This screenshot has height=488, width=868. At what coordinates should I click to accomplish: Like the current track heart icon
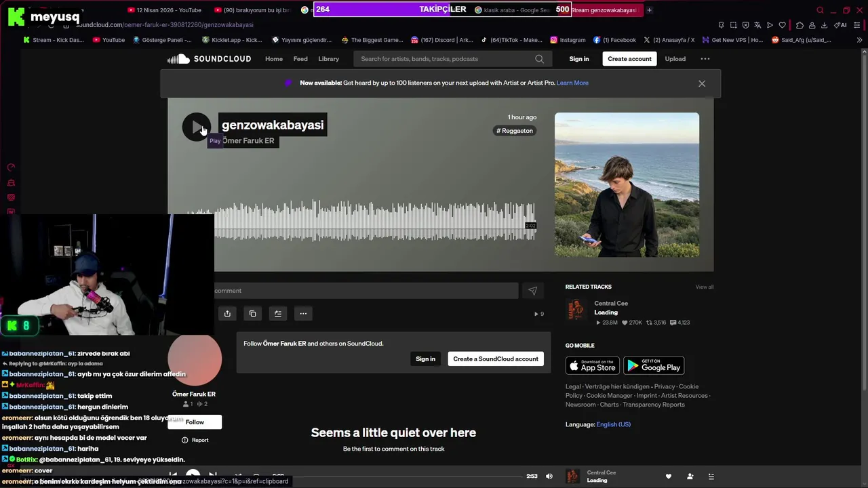pyautogui.click(x=668, y=476)
